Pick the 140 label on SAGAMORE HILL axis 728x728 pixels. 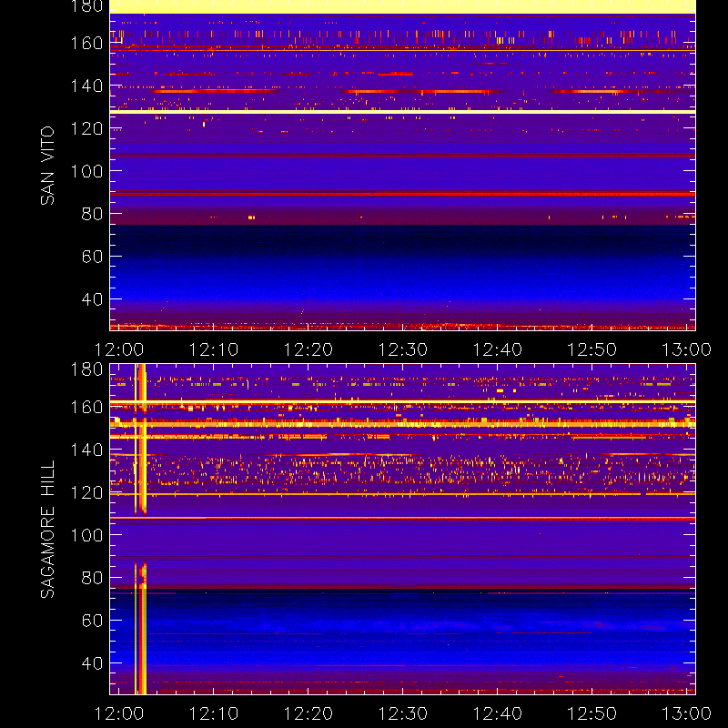86,450
